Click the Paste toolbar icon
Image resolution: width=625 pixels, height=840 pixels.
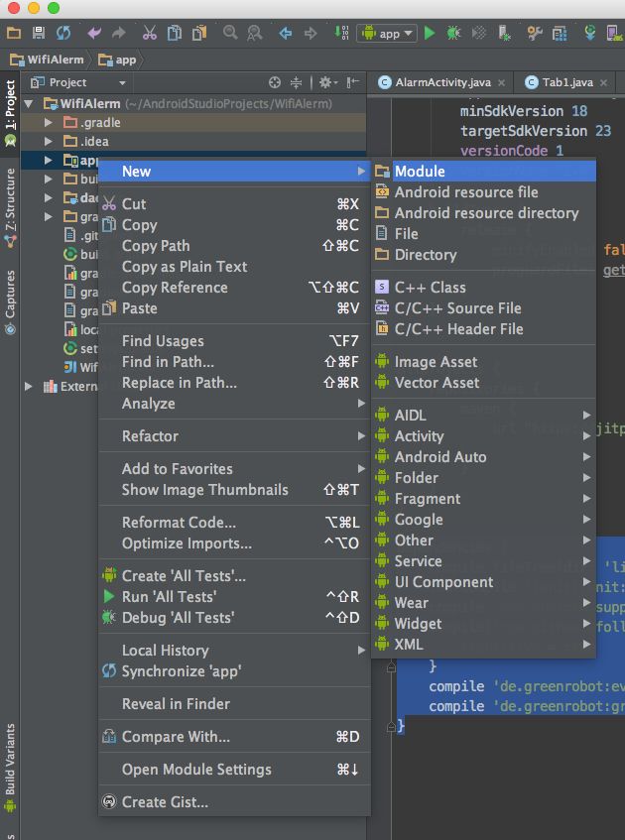pos(199,33)
